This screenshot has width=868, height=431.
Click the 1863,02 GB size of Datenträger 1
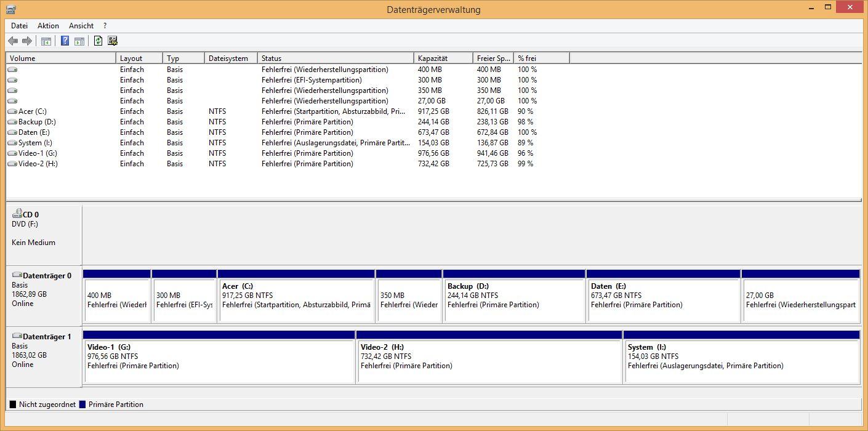[x=29, y=355]
